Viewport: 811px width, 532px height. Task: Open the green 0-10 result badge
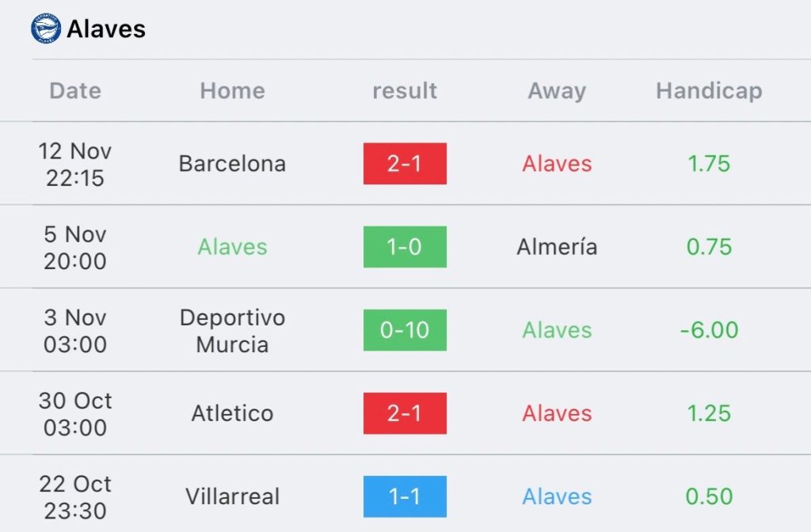[x=405, y=330]
